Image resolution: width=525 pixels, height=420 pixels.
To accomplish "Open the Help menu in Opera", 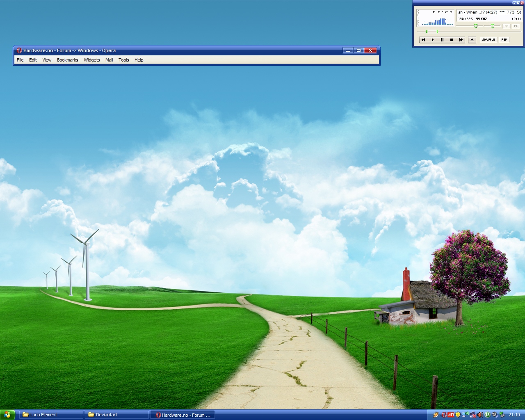I will tap(139, 60).
